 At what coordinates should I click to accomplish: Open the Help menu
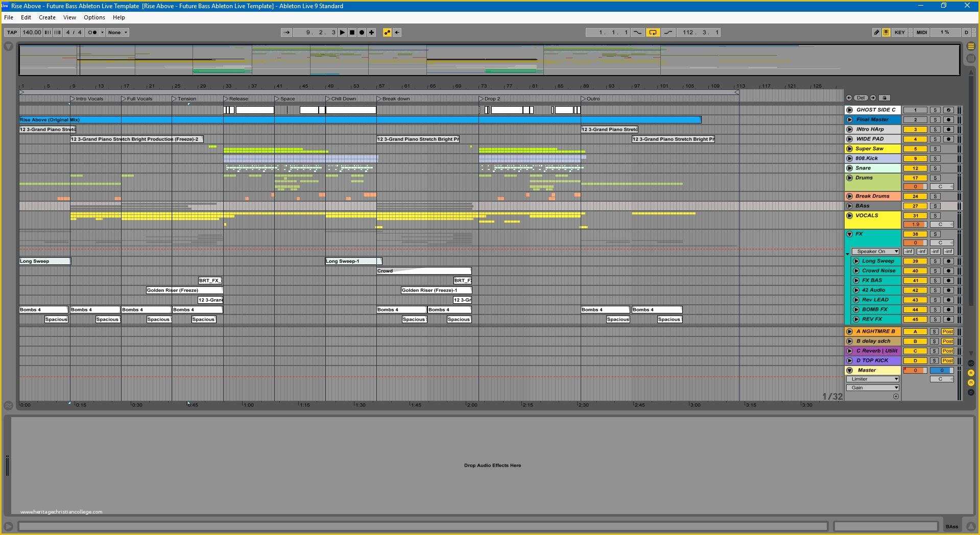point(119,17)
